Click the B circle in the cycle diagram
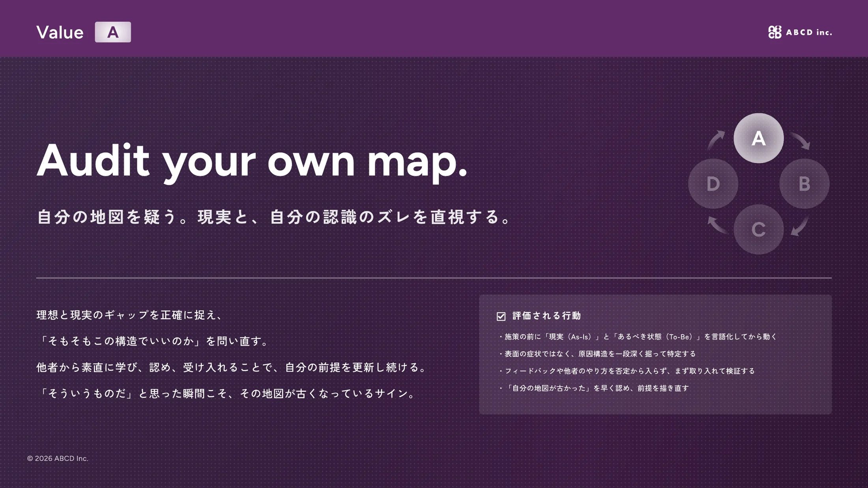 tap(804, 184)
